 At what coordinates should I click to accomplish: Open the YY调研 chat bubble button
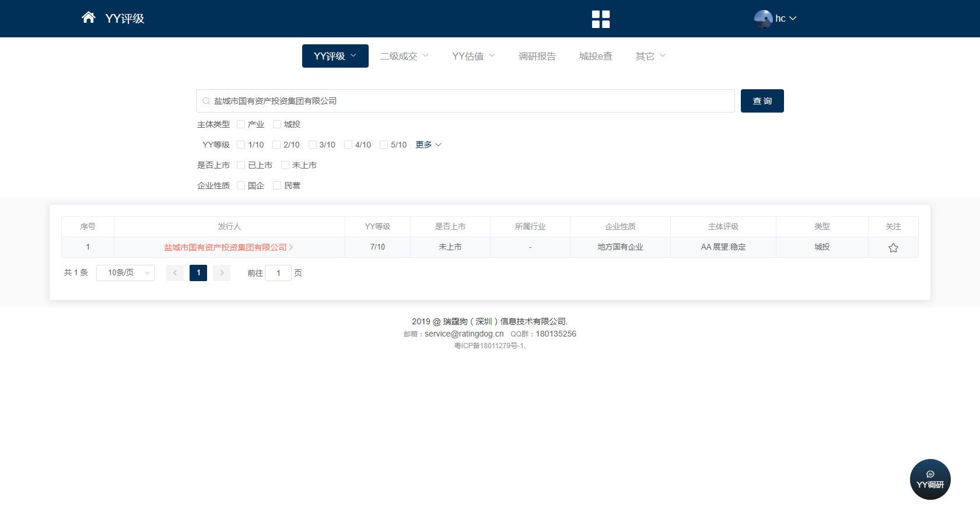[x=930, y=479]
